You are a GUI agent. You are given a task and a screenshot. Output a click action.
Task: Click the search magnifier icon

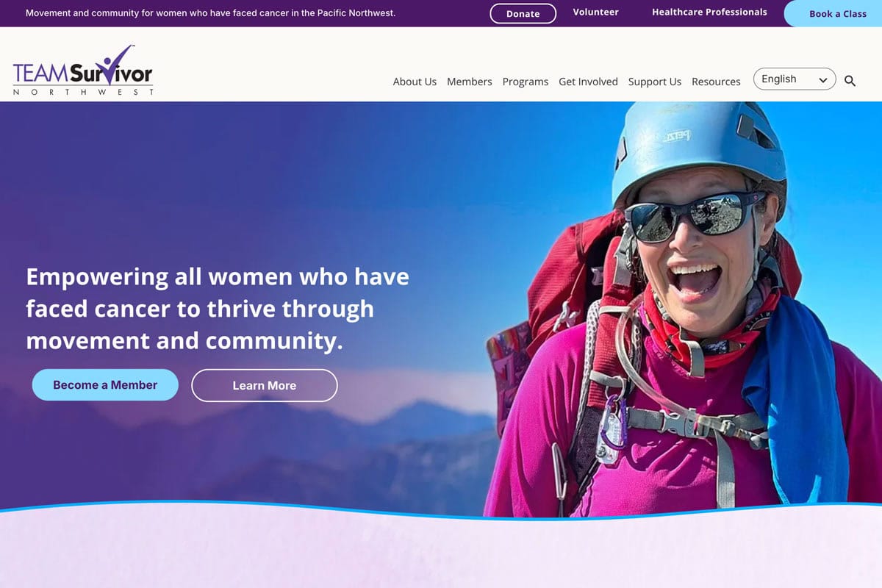[x=850, y=82]
